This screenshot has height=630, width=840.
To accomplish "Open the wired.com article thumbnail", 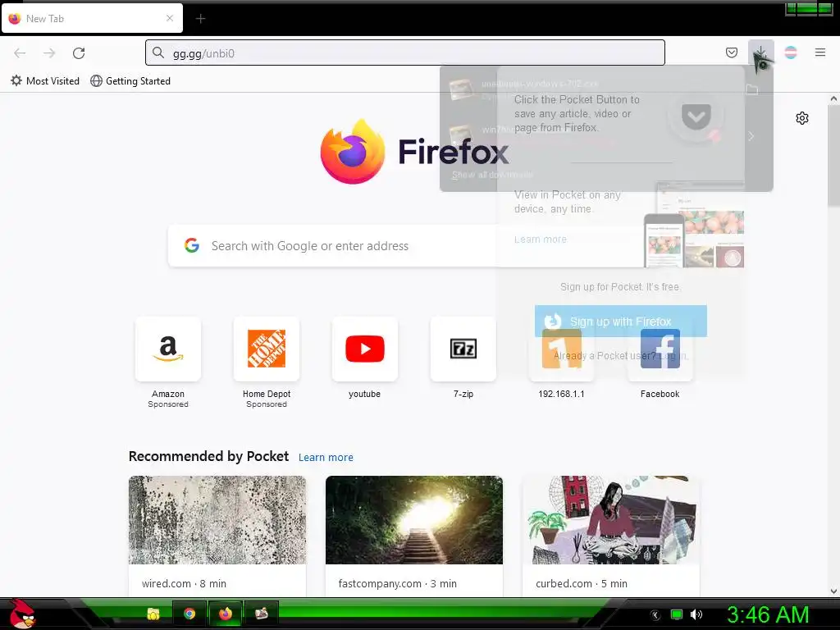I will click(x=217, y=519).
